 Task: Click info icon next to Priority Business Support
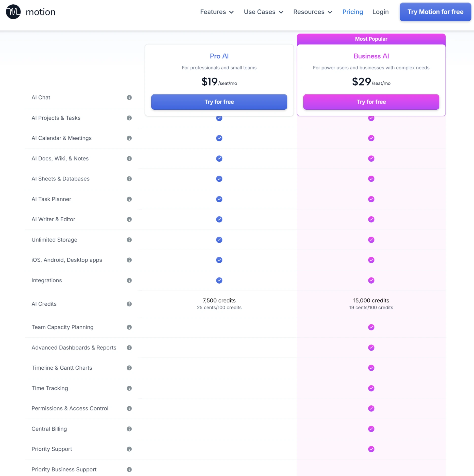129,469
